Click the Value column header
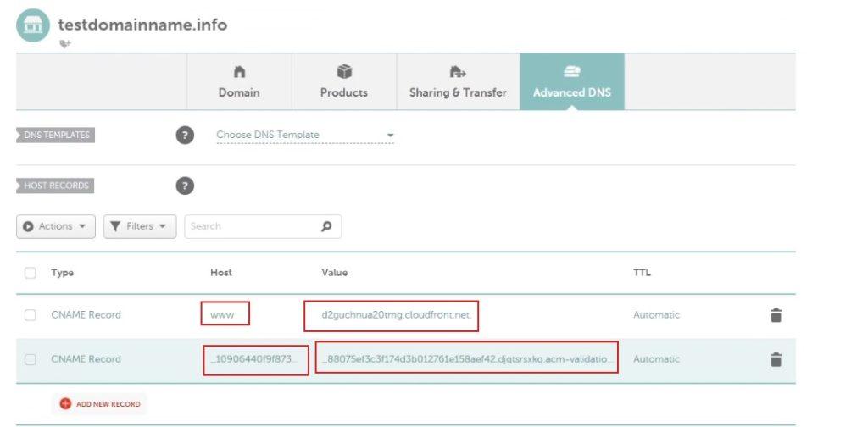Viewport: 868px width, 427px height. click(x=334, y=273)
